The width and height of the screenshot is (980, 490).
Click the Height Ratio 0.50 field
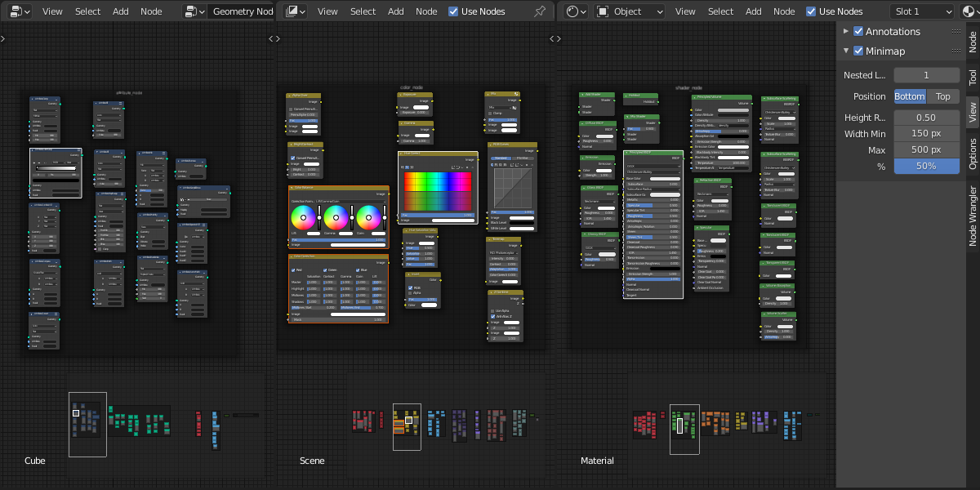click(x=926, y=118)
